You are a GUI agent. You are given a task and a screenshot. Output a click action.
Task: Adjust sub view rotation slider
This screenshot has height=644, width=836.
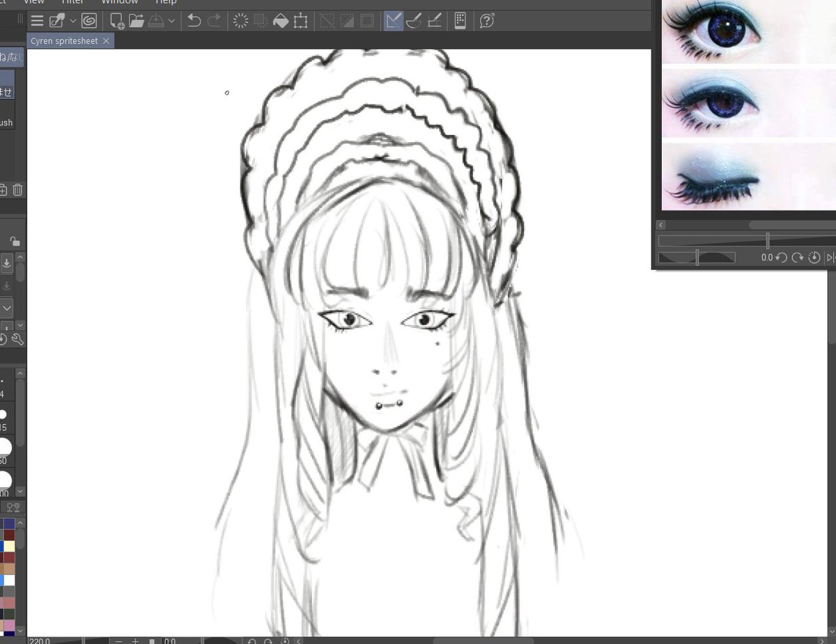click(697, 258)
